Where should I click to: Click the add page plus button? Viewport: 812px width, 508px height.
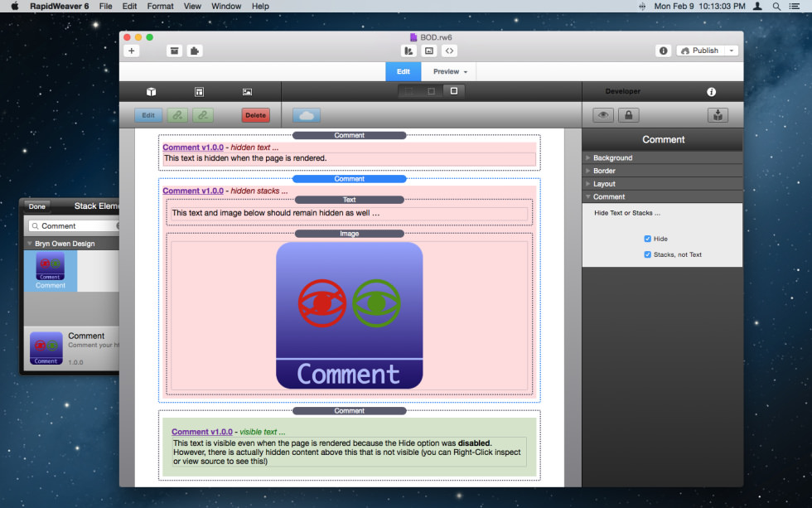tap(132, 51)
